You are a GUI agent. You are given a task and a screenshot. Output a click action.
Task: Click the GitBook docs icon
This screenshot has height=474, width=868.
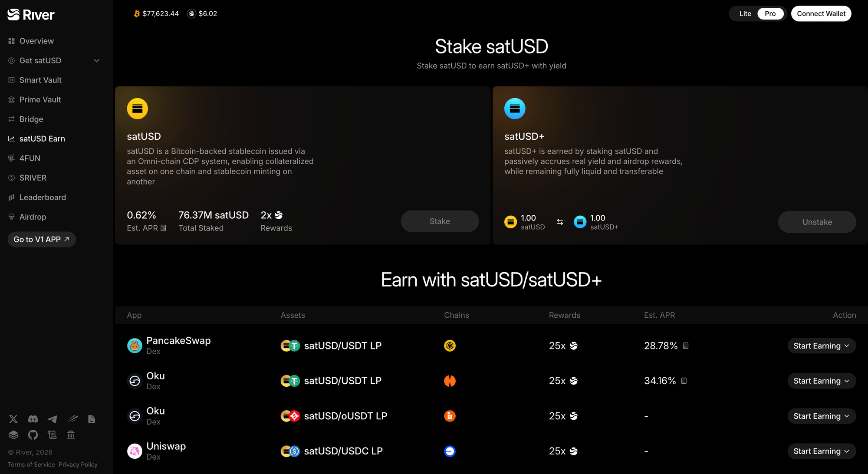tap(13, 434)
